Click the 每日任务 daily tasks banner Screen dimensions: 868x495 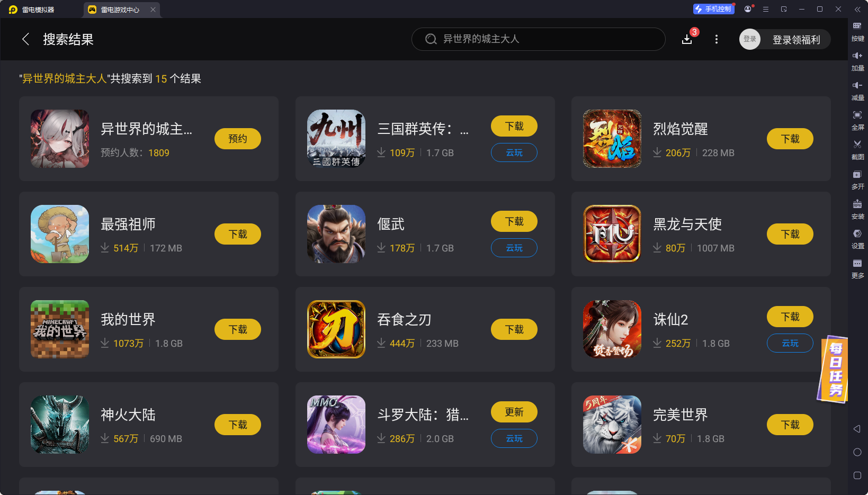click(x=834, y=370)
